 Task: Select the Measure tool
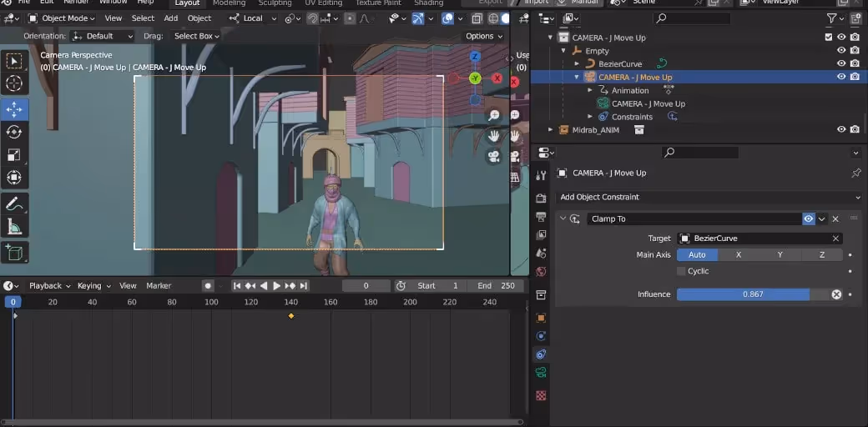click(x=14, y=226)
